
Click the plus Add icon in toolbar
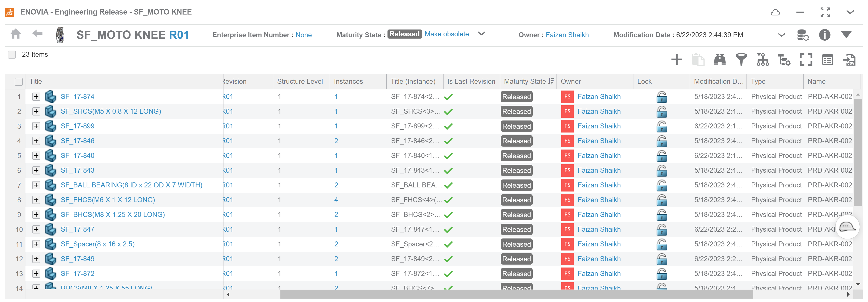tap(676, 60)
